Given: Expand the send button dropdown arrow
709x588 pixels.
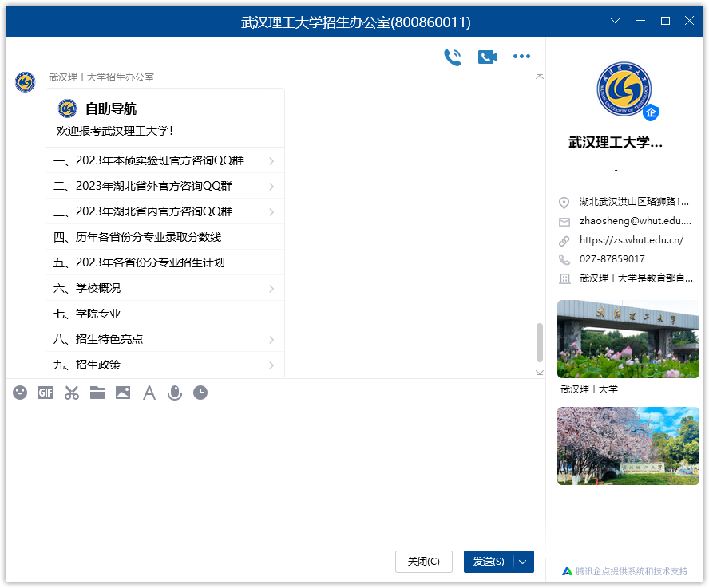Looking at the screenshot, I should click(x=523, y=562).
